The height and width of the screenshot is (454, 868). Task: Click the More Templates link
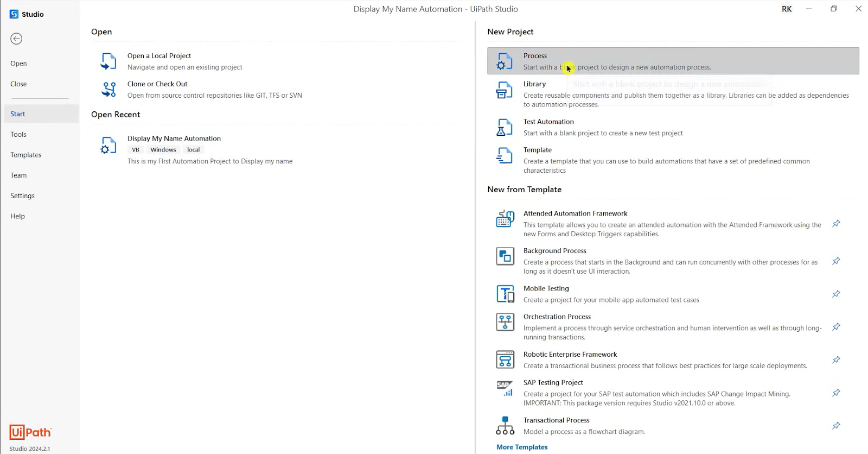click(522, 447)
